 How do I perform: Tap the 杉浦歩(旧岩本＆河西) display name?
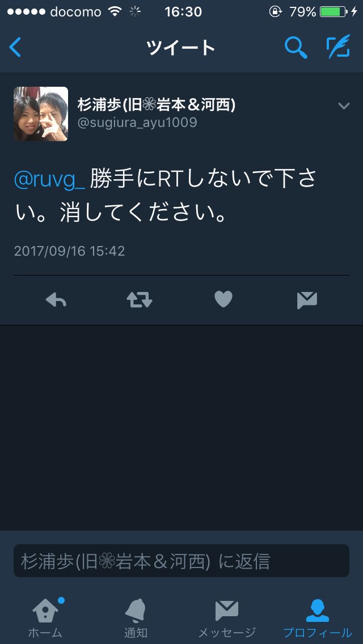[x=157, y=105]
